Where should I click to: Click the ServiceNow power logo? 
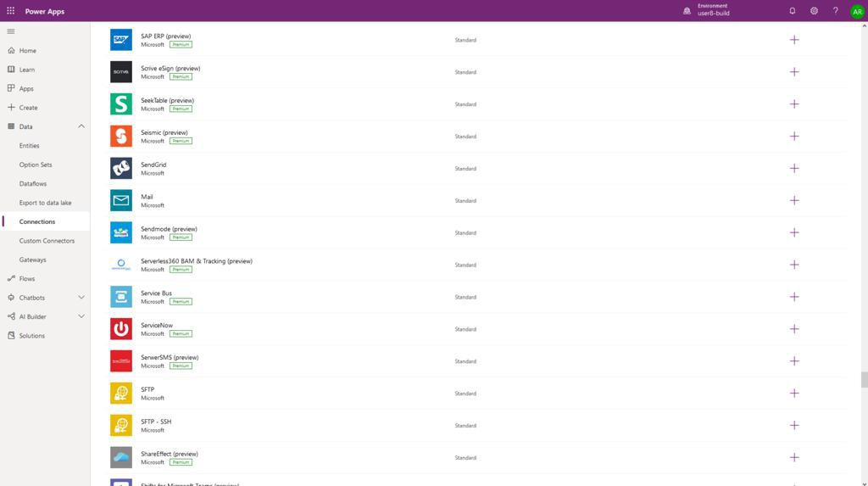click(x=120, y=329)
